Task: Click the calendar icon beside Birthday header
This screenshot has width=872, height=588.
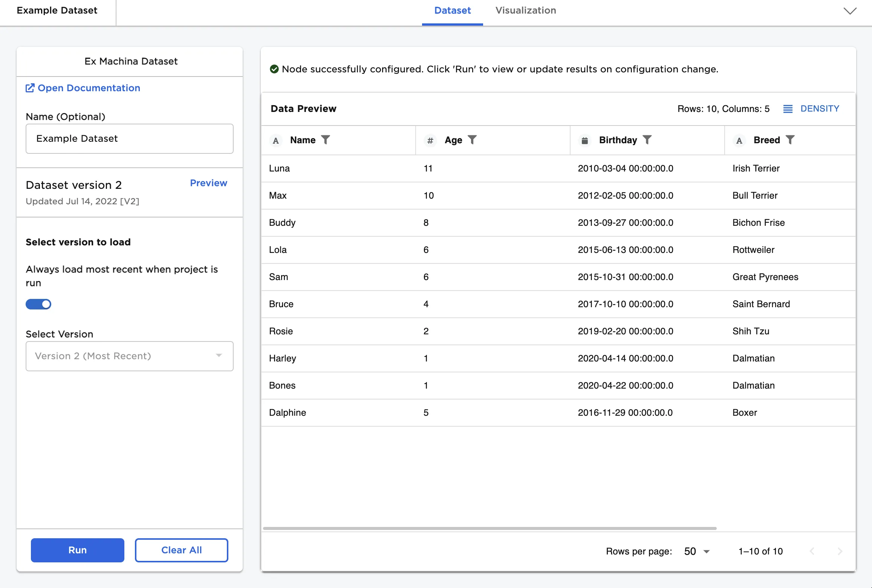Action: click(584, 140)
